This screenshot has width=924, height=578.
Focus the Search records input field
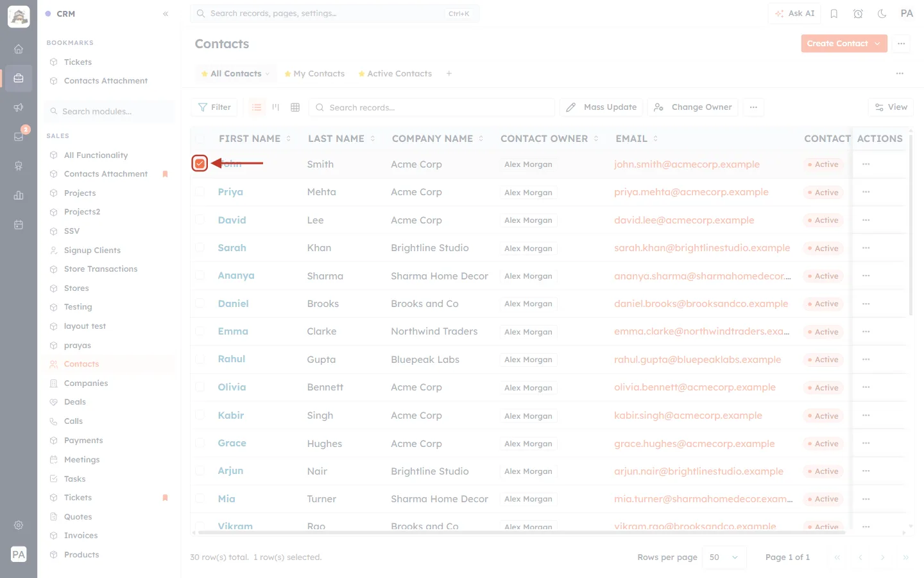coord(432,107)
